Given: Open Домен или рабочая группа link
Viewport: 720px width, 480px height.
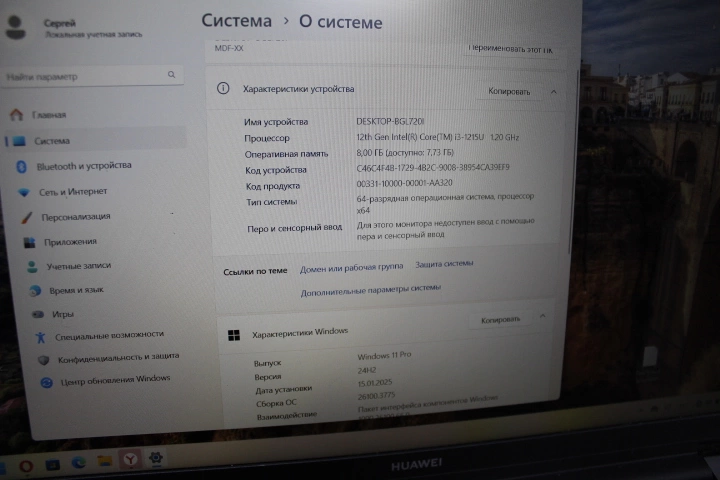Looking at the screenshot, I should point(351,268).
